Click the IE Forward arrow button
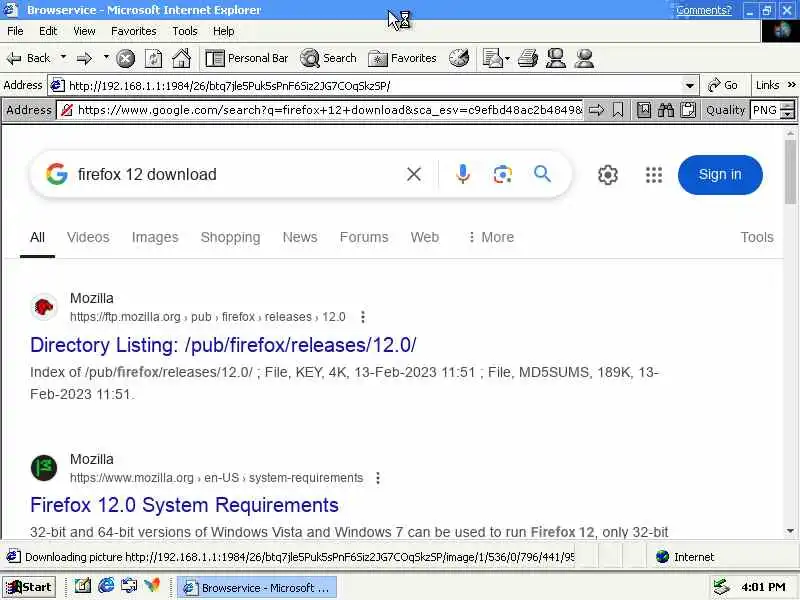The image size is (800, 600). 85,59
